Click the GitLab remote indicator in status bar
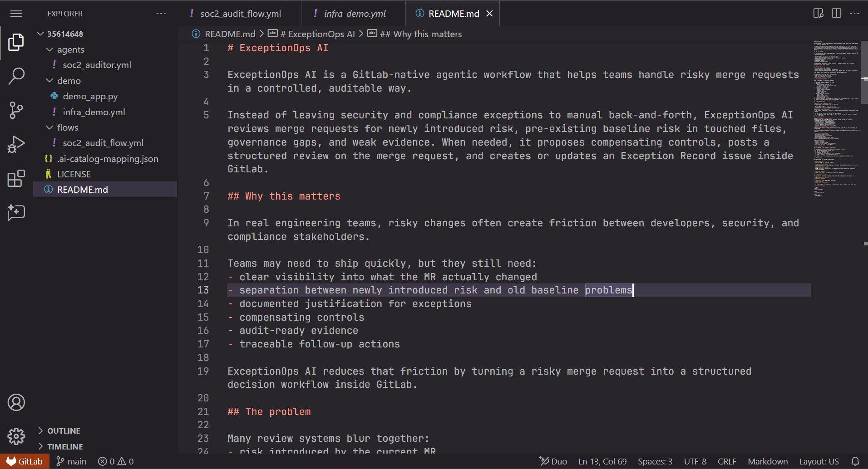The height and width of the screenshot is (469, 868). pyautogui.click(x=25, y=461)
